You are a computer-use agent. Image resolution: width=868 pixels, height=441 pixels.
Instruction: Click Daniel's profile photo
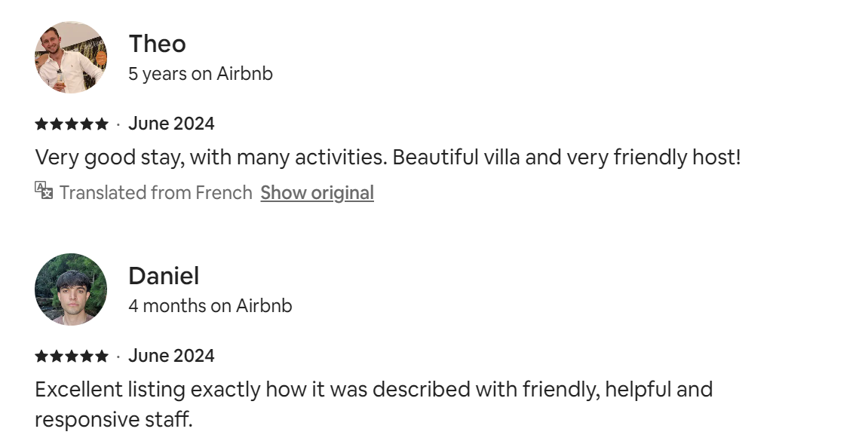71,289
